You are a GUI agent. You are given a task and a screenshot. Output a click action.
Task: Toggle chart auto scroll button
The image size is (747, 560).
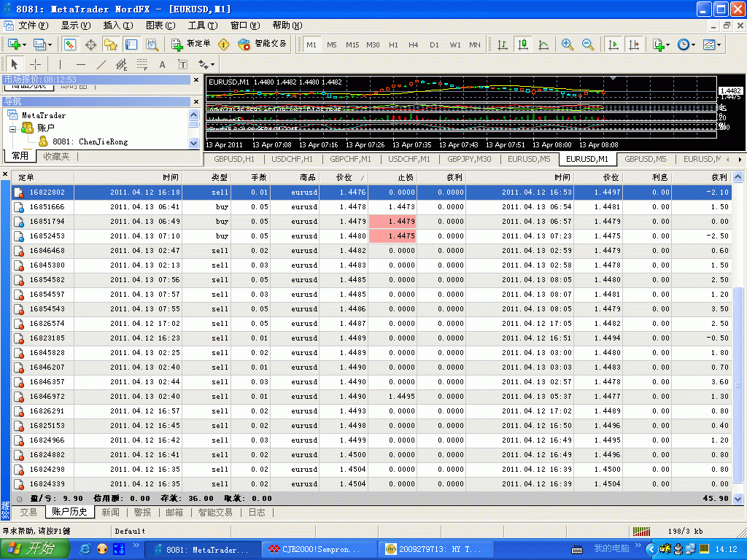[613, 44]
